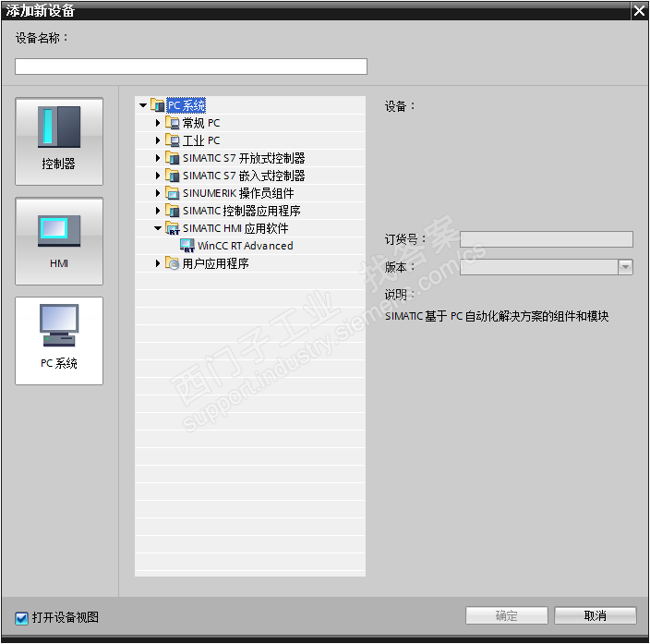Click the PC 系统 root folder icon
Screen dimensions: 650x644
pos(158,105)
